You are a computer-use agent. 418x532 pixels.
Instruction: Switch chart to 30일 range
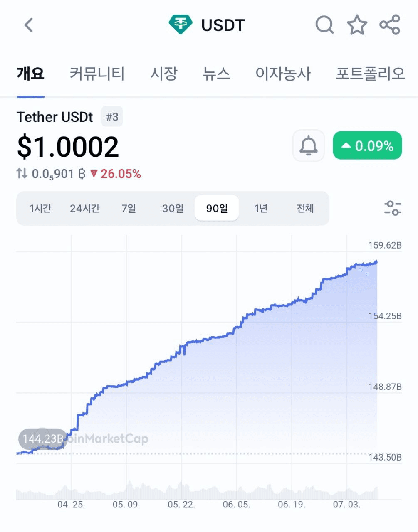coord(173,208)
